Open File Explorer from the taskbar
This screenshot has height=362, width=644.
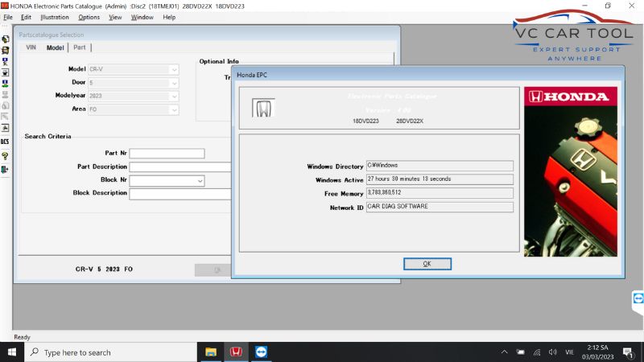[x=211, y=352]
